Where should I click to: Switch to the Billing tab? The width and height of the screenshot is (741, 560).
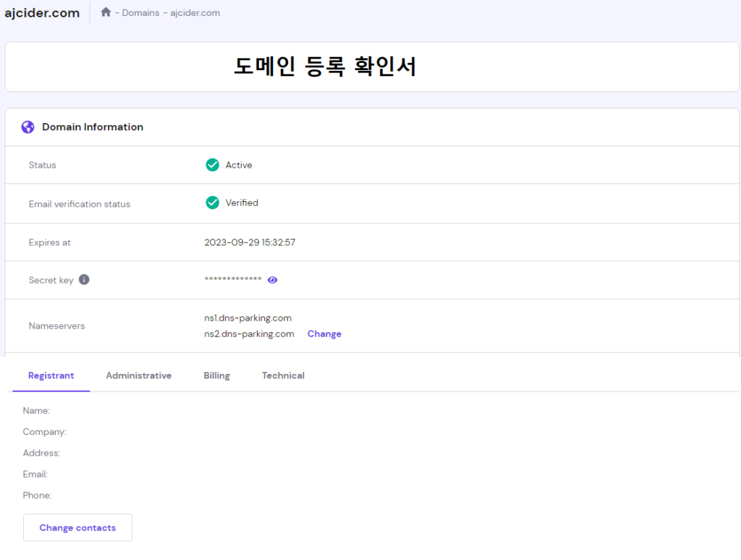[x=217, y=376]
